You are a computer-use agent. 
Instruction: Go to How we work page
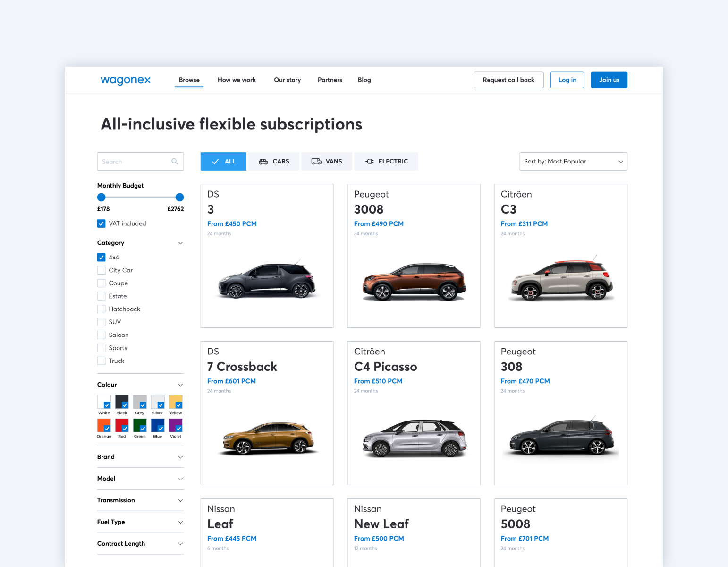pos(237,80)
